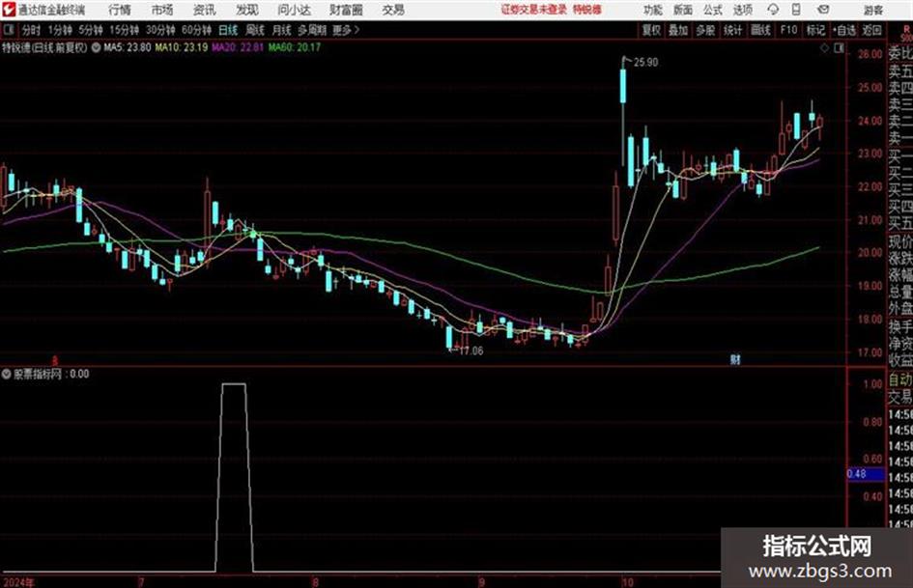Toggle the panel layout icon left of 分时
913x588 pixels.
[x=8, y=30]
